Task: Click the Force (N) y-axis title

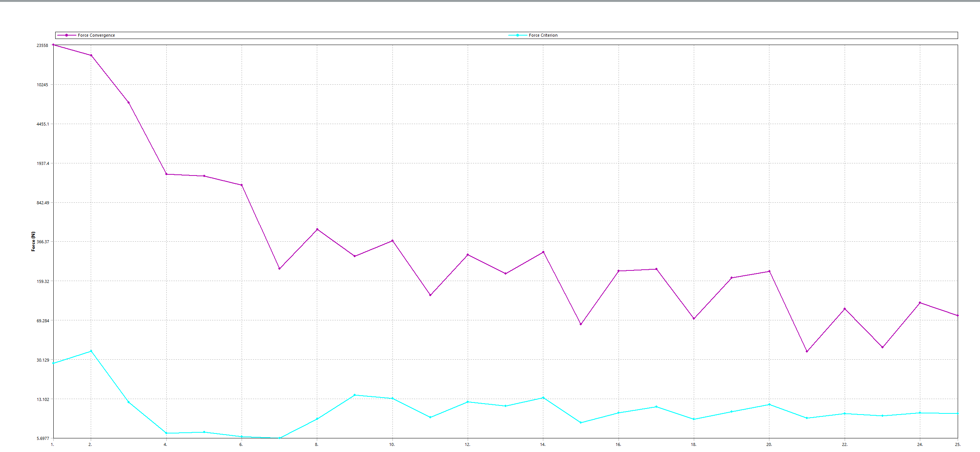Action: (33, 241)
